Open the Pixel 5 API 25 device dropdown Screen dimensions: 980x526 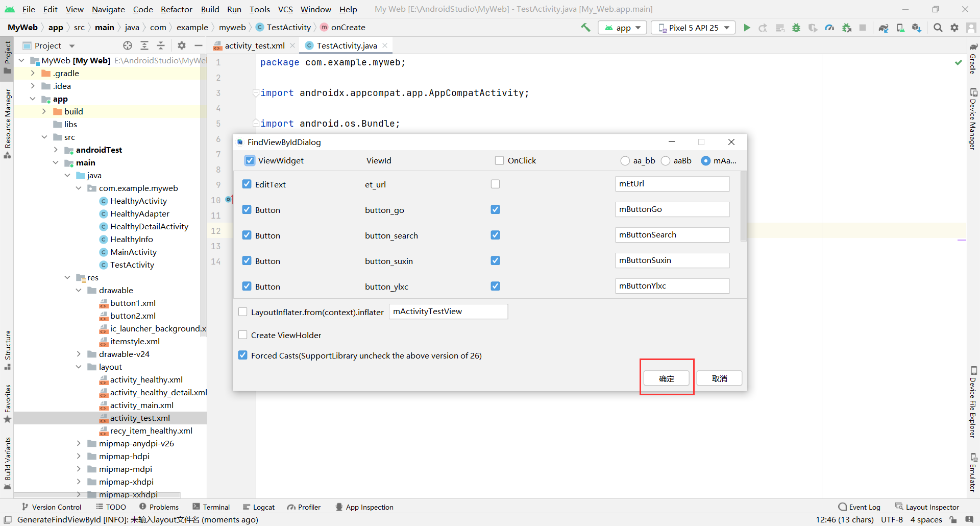click(693, 28)
